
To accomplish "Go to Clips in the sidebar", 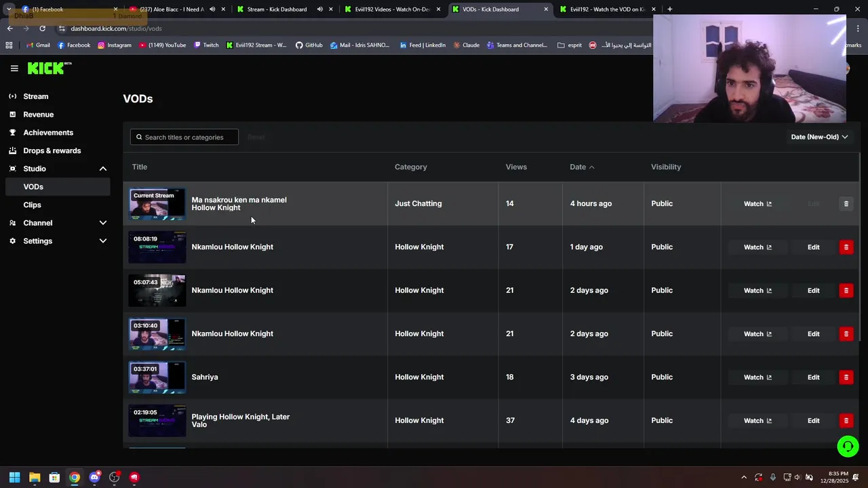I will (33, 205).
